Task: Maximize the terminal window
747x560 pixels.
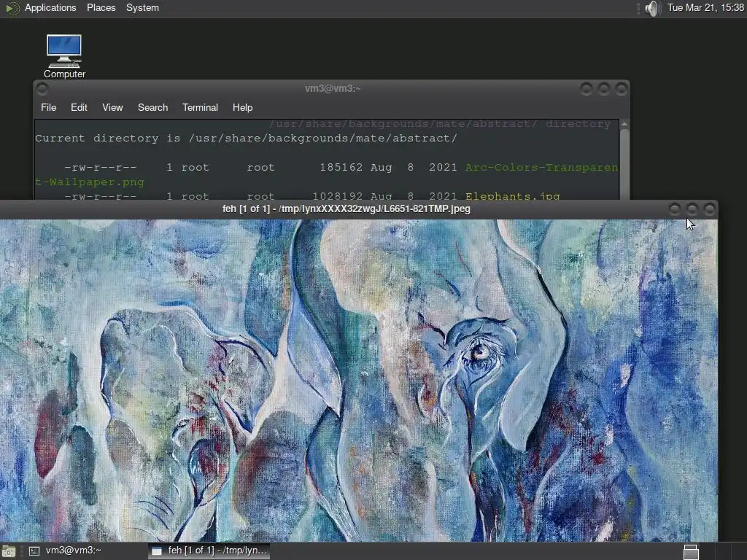Action: coord(603,89)
